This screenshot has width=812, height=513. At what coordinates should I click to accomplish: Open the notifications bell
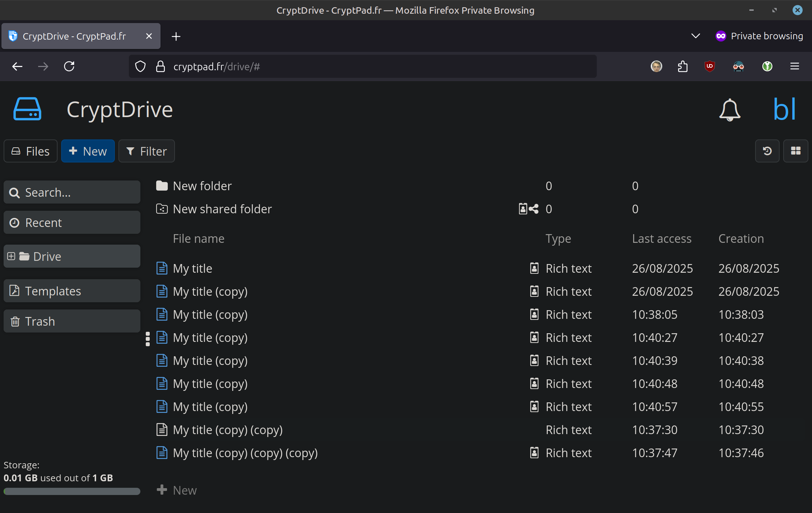(730, 110)
